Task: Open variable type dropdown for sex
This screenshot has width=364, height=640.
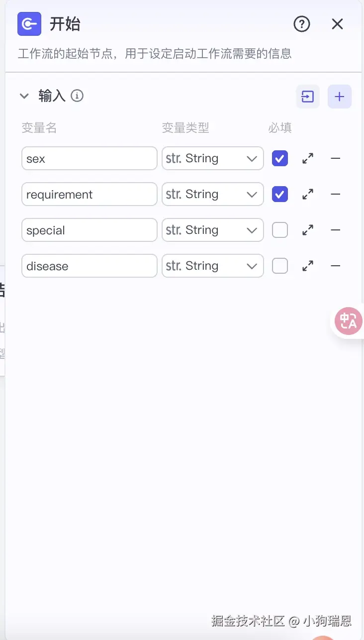Action: 213,159
